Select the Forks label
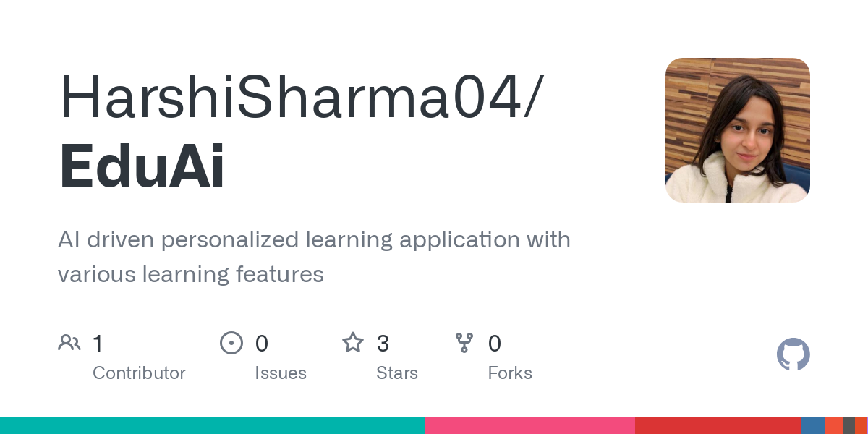 point(510,373)
